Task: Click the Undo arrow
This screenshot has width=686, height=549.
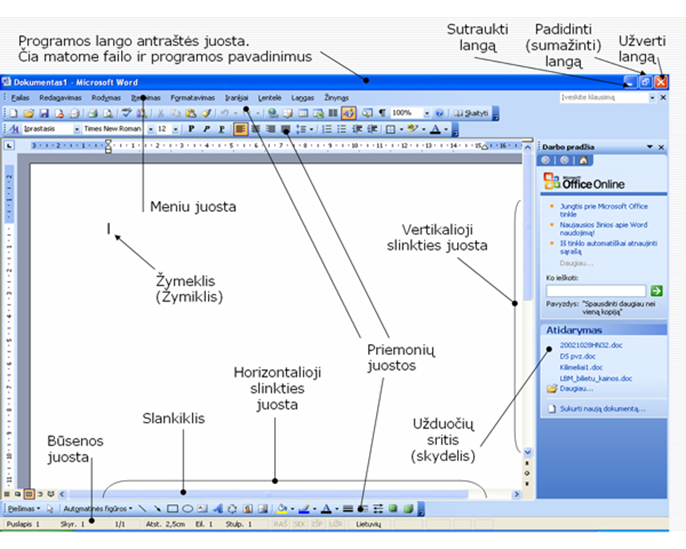Action: [224, 113]
